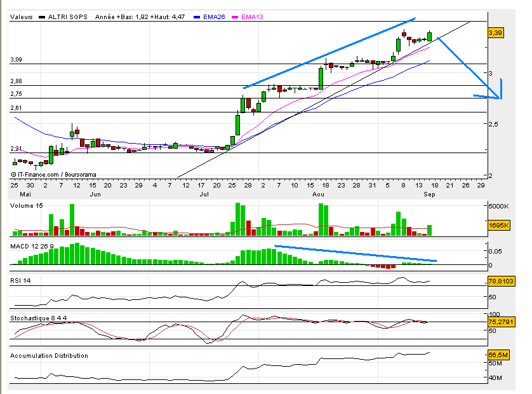
Task: Click the 2,5 price axis label
Action: click(x=493, y=125)
